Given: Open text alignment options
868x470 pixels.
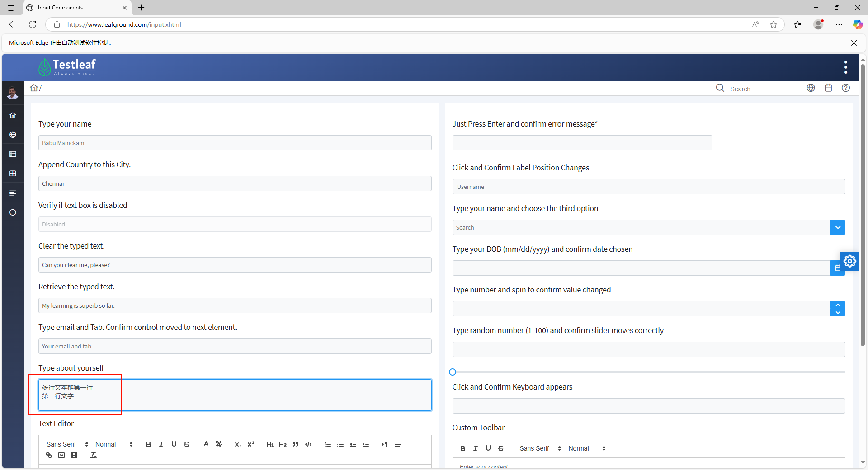Looking at the screenshot, I should (x=398, y=444).
